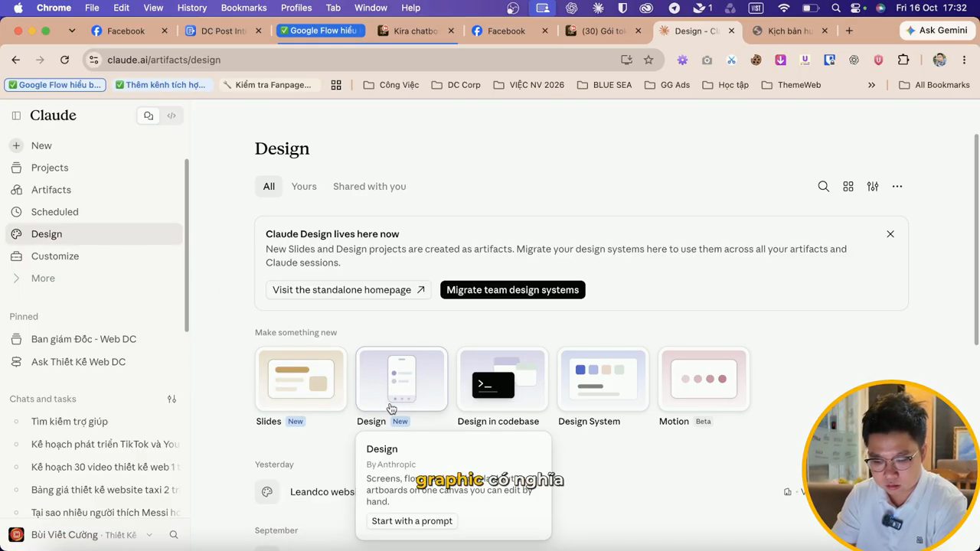Open the filter sliders icon
The width and height of the screenshot is (980, 551).
tap(873, 186)
